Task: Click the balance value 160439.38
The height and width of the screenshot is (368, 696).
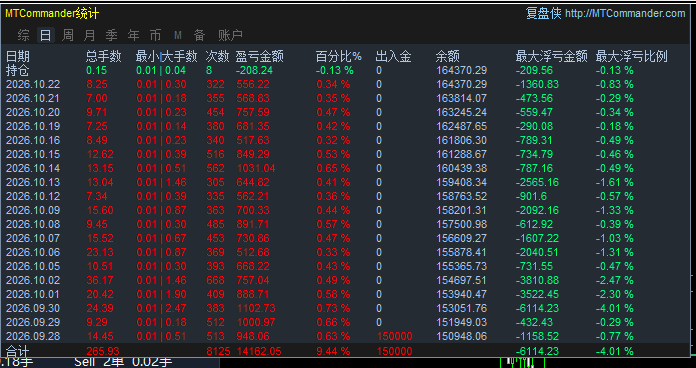Action: pyautogui.click(x=461, y=168)
